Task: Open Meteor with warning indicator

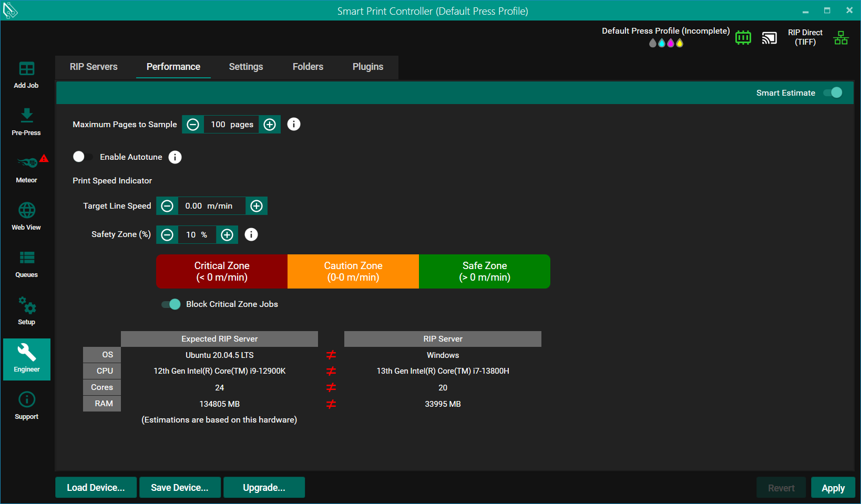Action: pos(26,169)
